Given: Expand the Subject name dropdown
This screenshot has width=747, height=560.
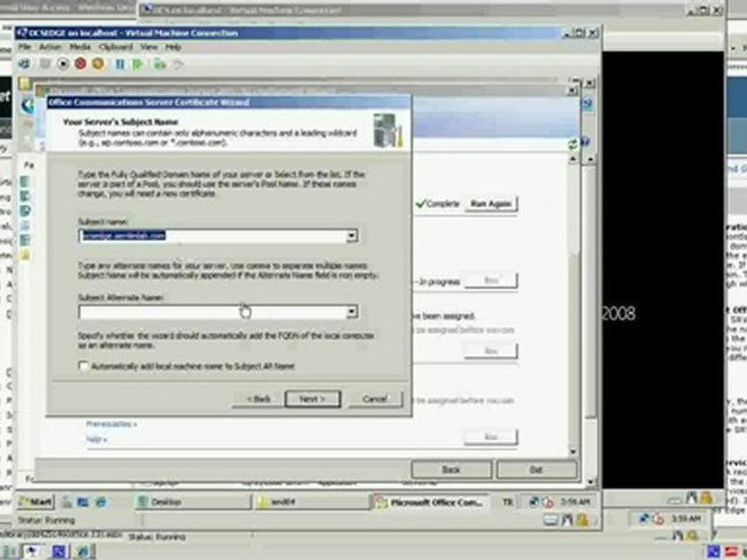Looking at the screenshot, I should pyautogui.click(x=352, y=236).
